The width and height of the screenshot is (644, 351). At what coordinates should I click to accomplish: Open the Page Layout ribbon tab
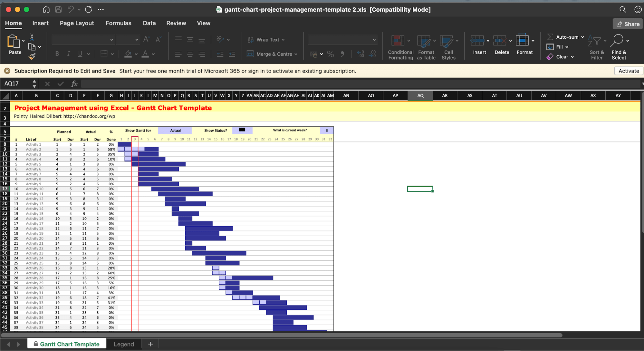pyautogui.click(x=77, y=23)
